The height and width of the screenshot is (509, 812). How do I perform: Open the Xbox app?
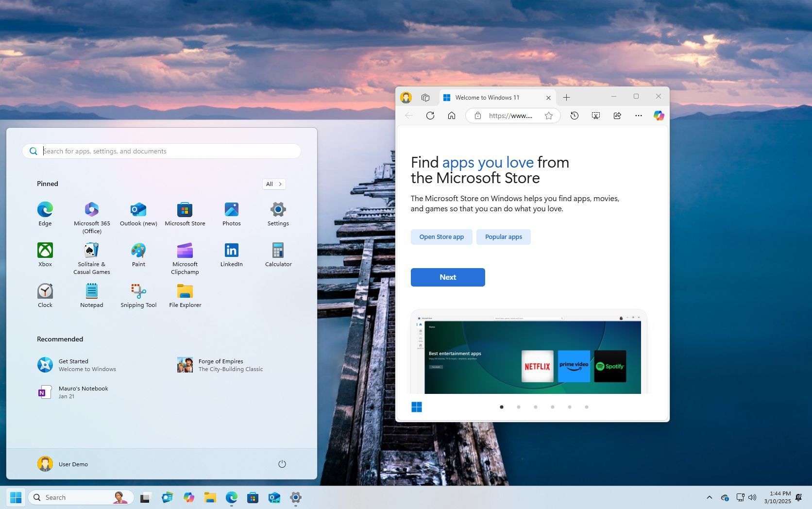tap(45, 255)
